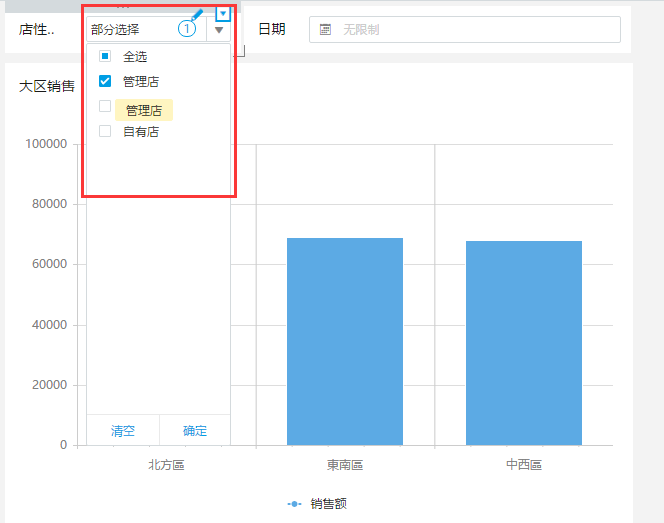Click the 100000 axis value

point(46,144)
